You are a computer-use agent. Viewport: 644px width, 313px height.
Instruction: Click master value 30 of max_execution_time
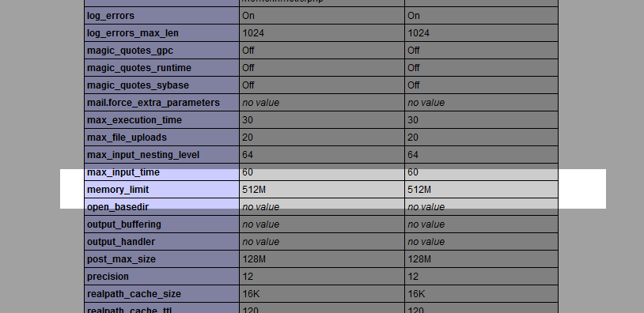point(413,120)
